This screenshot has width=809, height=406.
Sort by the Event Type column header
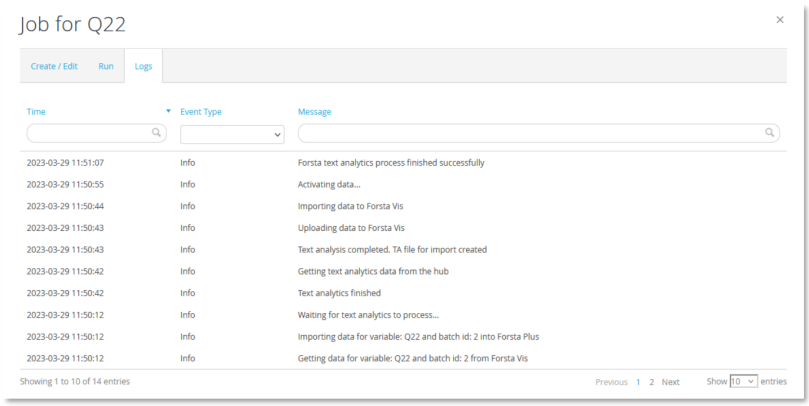pos(201,112)
